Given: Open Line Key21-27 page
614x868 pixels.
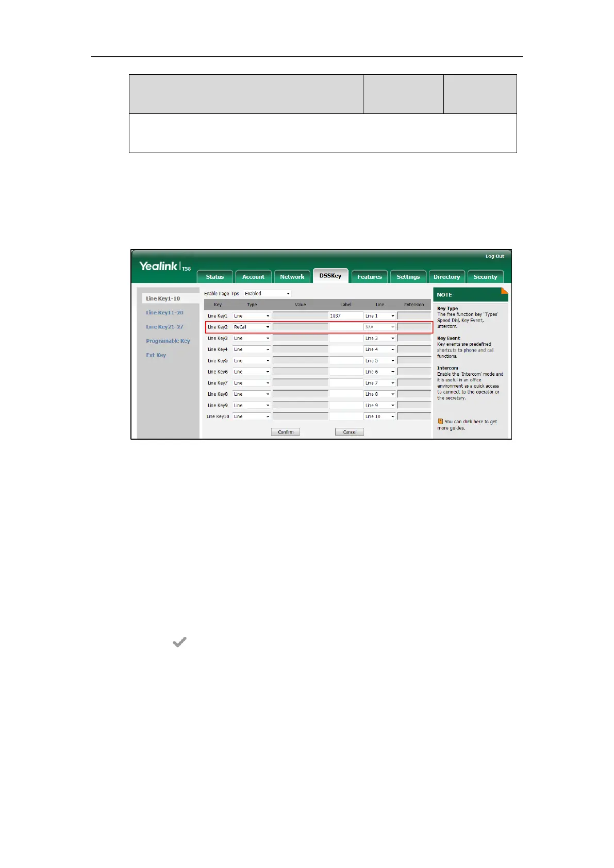Looking at the screenshot, I should click(x=164, y=327).
